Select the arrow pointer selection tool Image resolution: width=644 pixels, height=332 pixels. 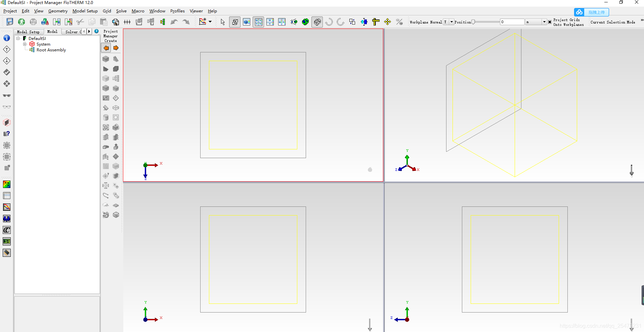click(x=223, y=22)
